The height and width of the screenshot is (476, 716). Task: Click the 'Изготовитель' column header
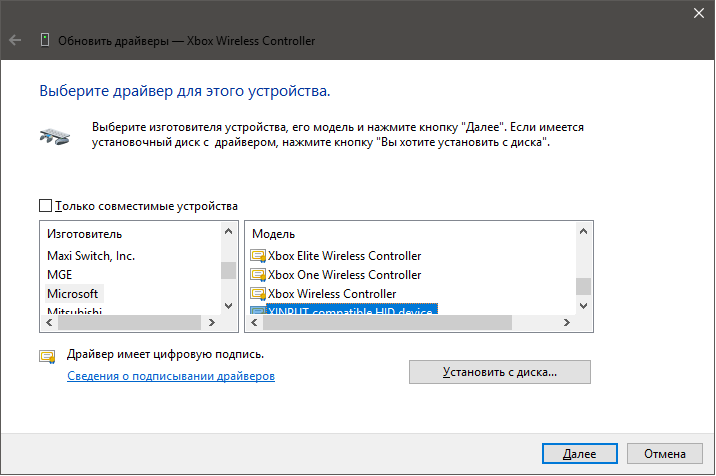tap(84, 234)
